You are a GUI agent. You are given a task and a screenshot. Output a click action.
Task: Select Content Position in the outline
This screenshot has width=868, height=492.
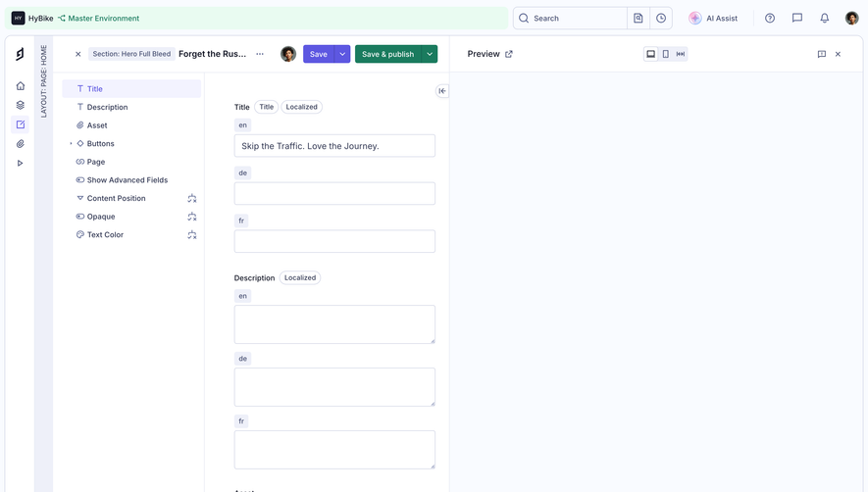click(117, 198)
